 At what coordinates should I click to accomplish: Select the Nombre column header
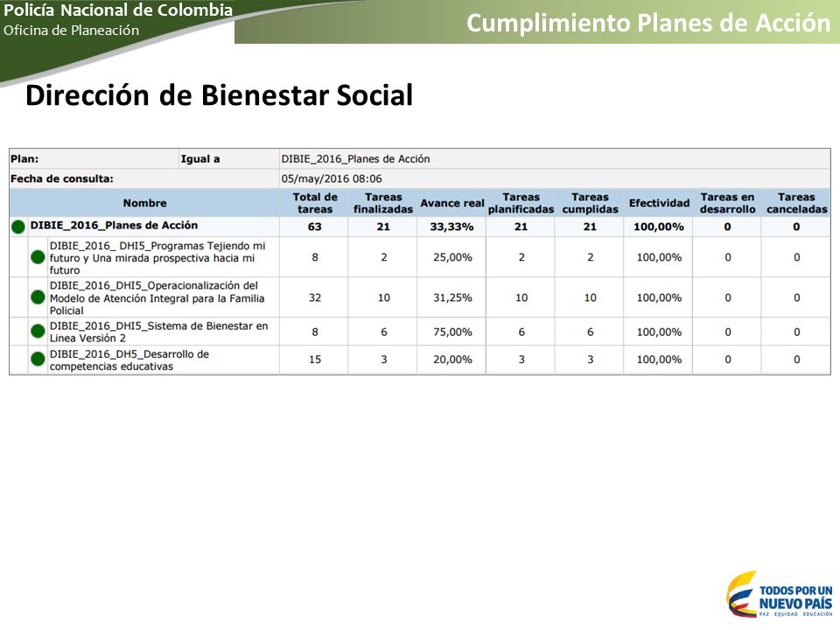tap(144, 203)
